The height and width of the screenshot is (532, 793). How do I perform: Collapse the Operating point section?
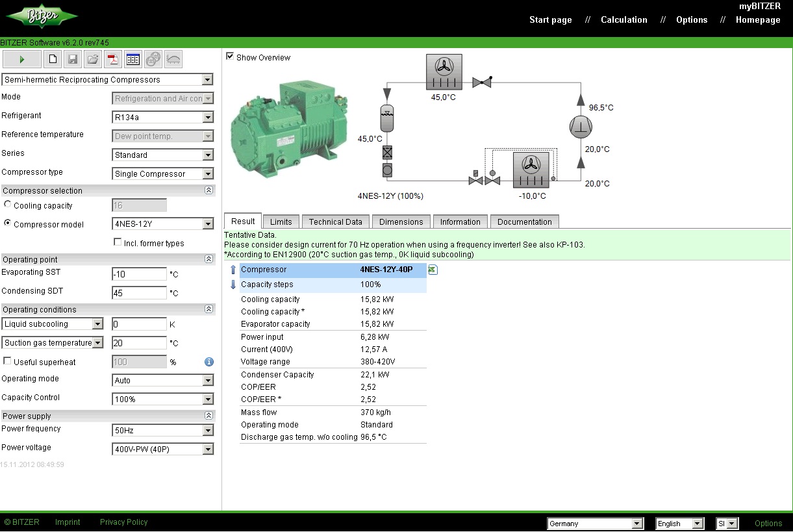(208, 259)
